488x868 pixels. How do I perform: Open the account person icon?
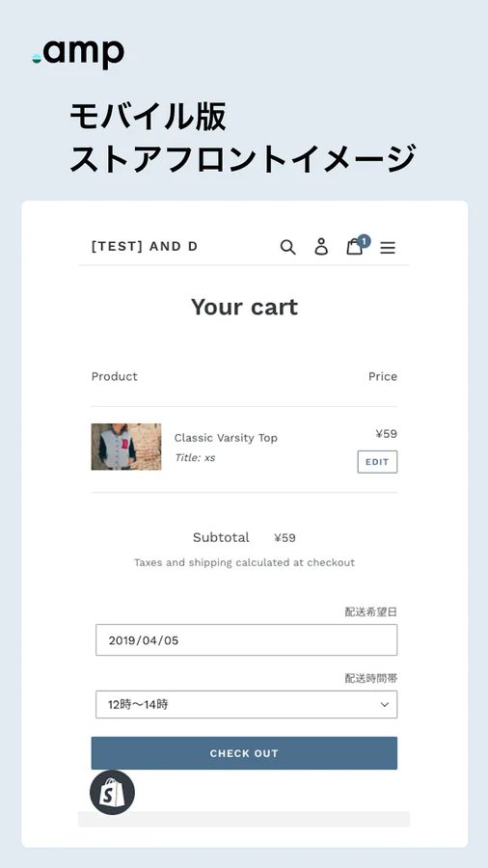[321, 246]
